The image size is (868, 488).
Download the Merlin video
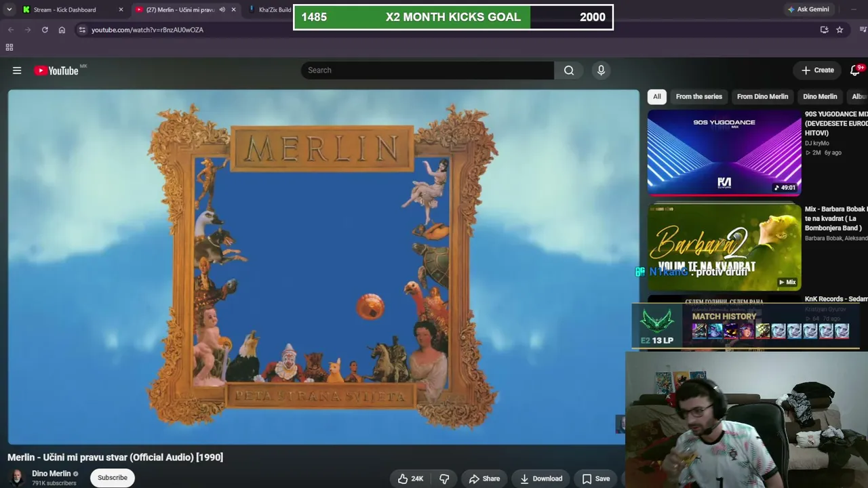point(541,479)
